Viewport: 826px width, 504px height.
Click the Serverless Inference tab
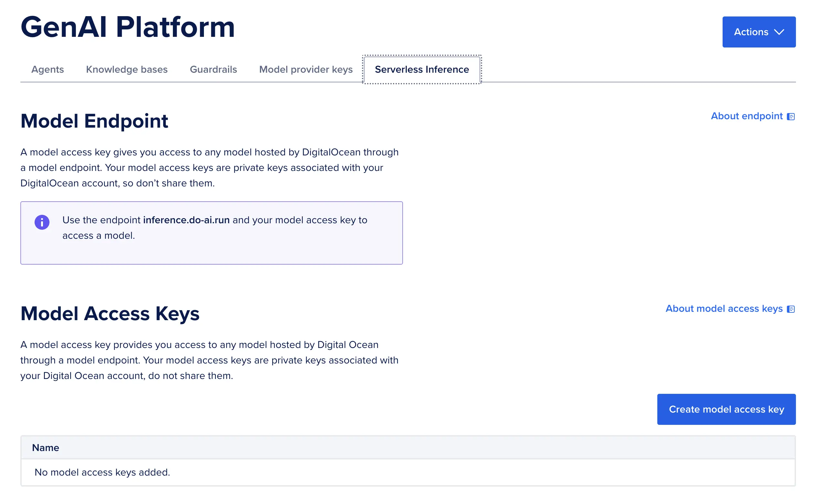[422, 69]
